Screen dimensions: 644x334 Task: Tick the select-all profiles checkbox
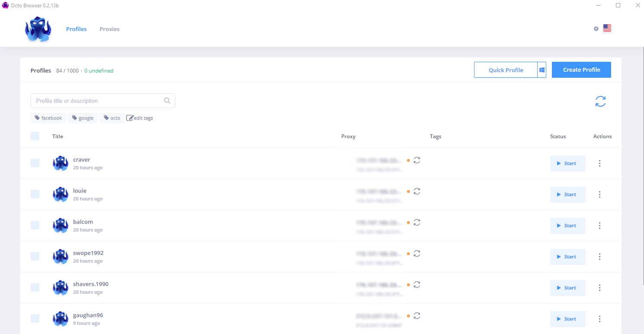35,136
